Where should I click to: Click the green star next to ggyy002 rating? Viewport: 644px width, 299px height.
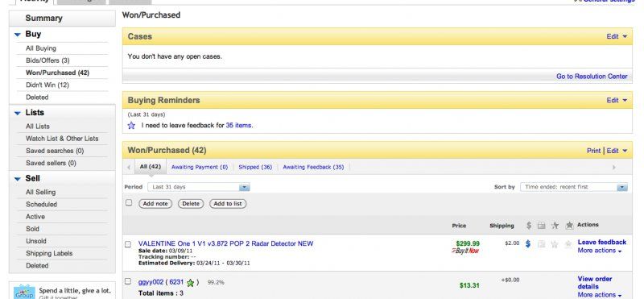pyautogui.click(x=190, y=283)
